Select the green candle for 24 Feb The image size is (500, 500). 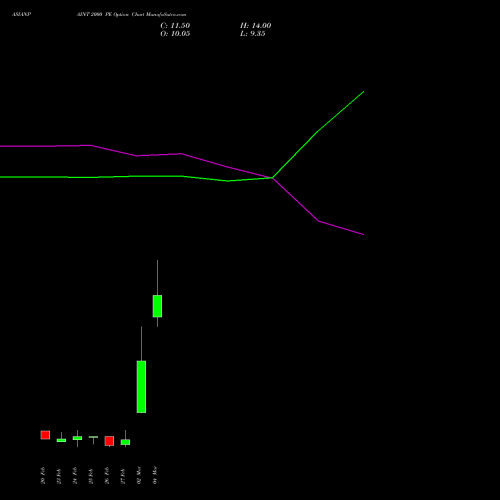pos(77,438)
